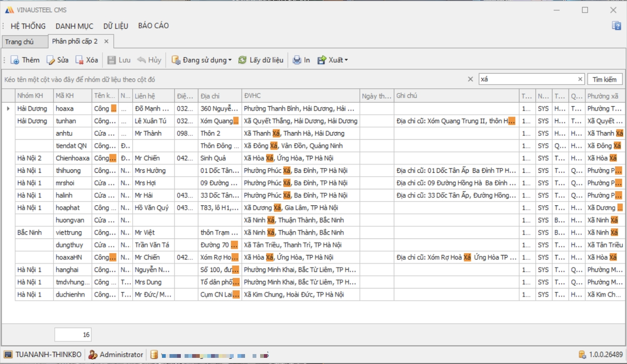Click the Administrator user status icon
Image resolution: width=627 pixels, height=364 pixels.
pyautogui.click(x=93, y=355)
